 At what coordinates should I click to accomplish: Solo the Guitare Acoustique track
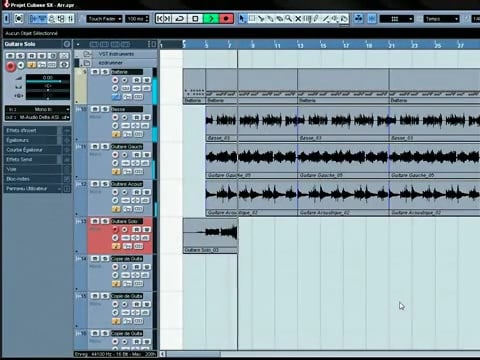click(x=104, y=184)
